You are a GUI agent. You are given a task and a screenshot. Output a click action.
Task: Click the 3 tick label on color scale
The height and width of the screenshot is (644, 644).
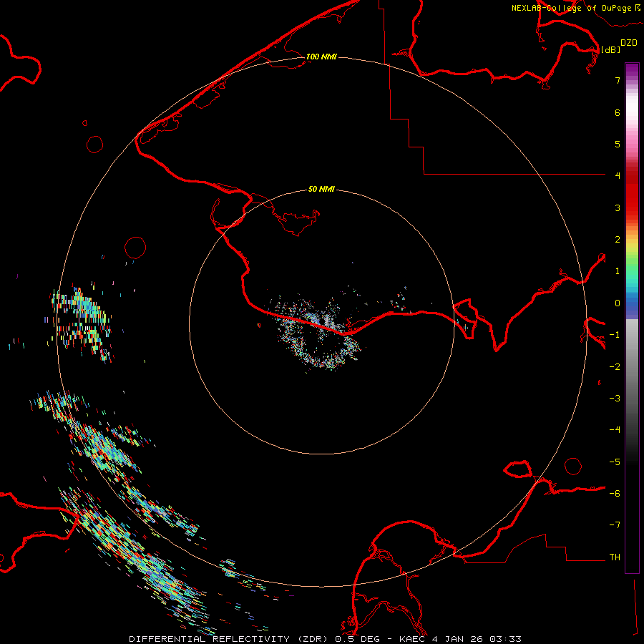(x=618, y=208)
